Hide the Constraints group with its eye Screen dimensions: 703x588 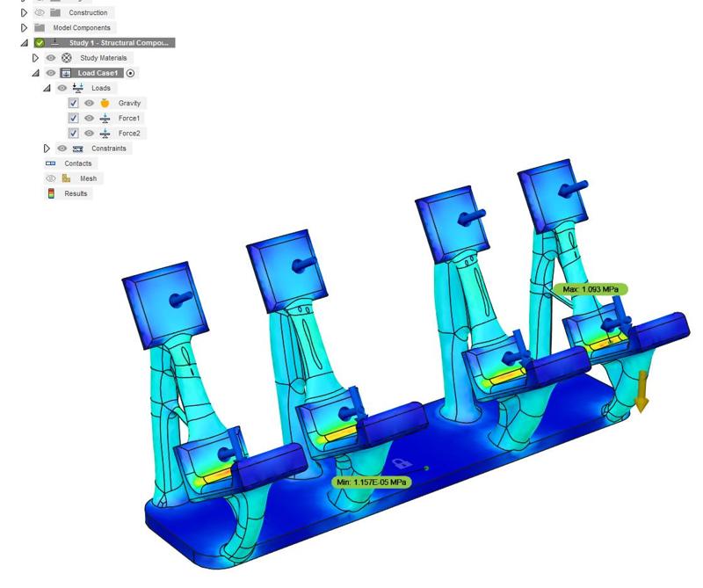tap(62, 149)
